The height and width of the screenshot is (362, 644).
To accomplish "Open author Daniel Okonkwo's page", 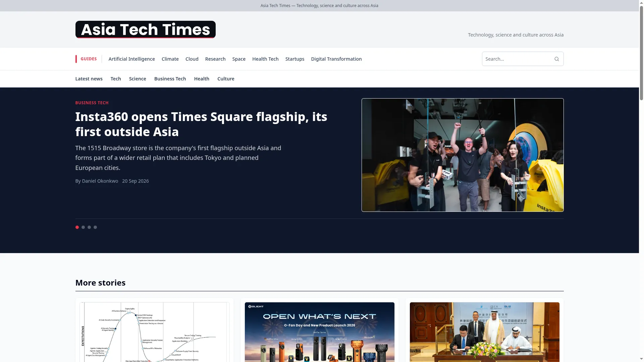I will 100,181.
